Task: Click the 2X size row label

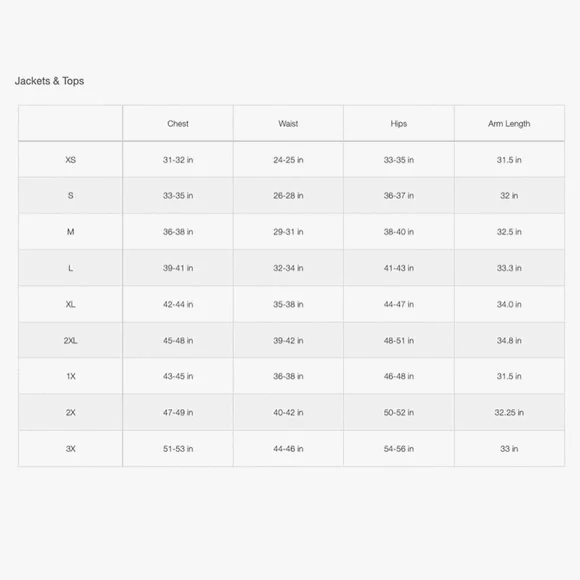Action: click(70, 412)
